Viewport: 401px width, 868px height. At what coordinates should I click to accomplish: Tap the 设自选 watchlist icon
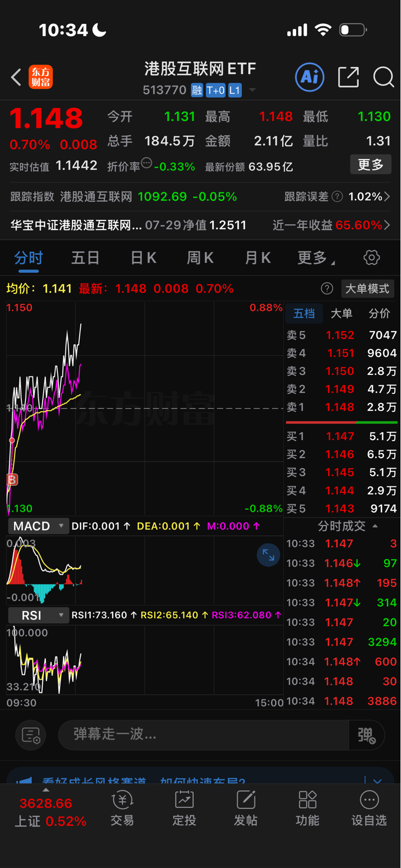point(369,809)
